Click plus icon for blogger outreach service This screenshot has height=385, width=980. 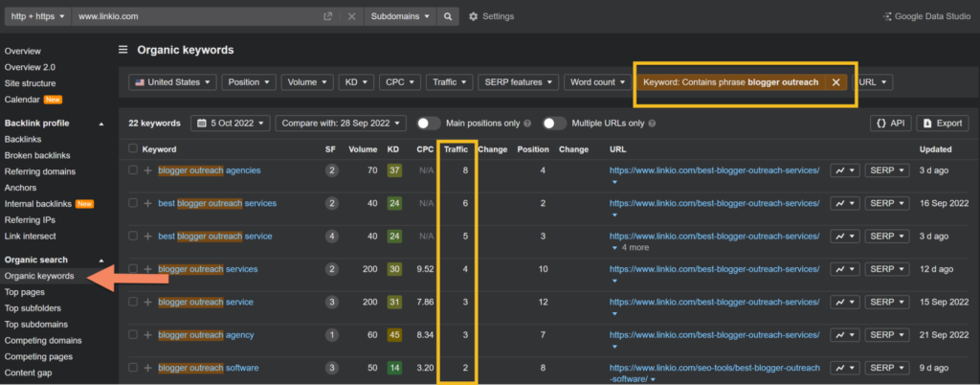click(148, 302)
